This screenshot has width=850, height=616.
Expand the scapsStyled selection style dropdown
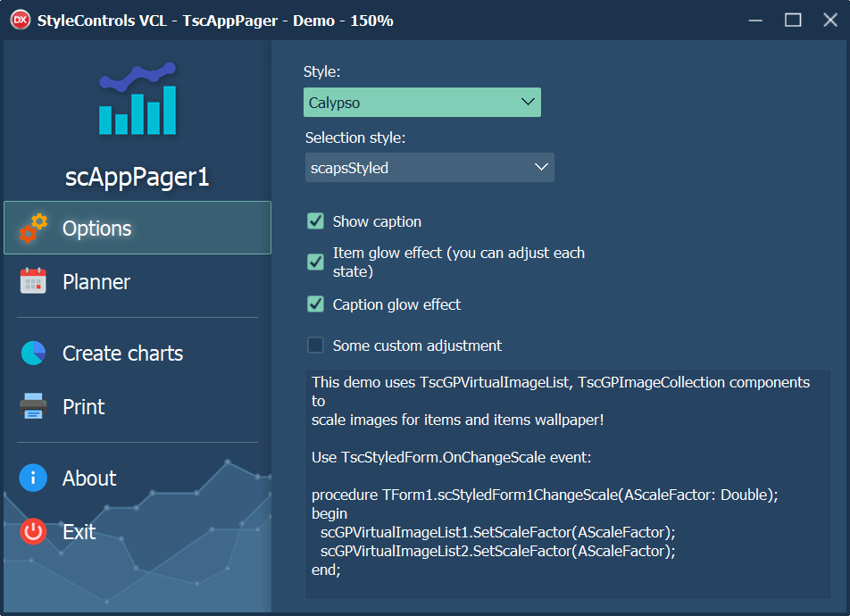(429, 168)
